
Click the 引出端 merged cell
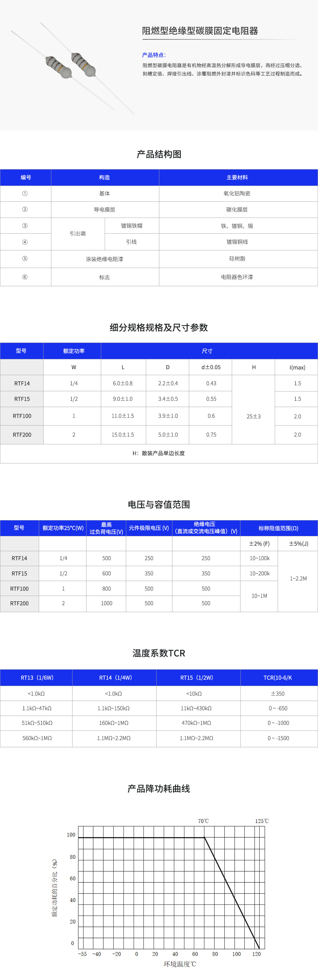point(78,234)
